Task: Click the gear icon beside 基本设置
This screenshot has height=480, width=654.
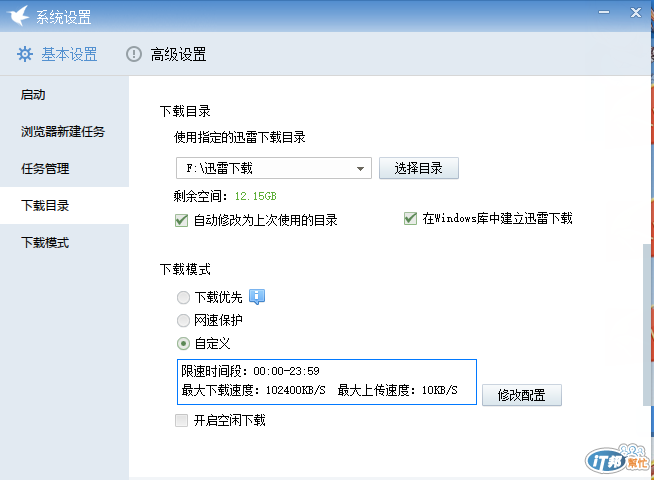Action: pos(25,54)
